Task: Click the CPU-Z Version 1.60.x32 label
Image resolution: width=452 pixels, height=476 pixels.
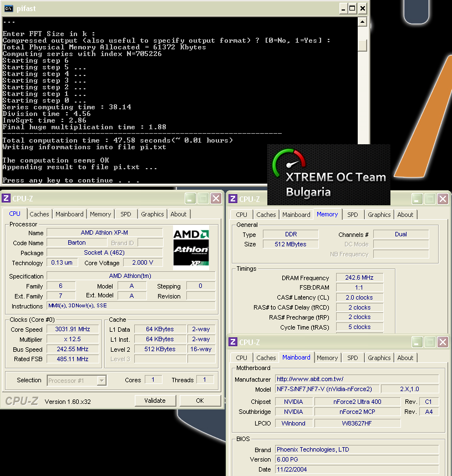Action: (x=68, y=402)
